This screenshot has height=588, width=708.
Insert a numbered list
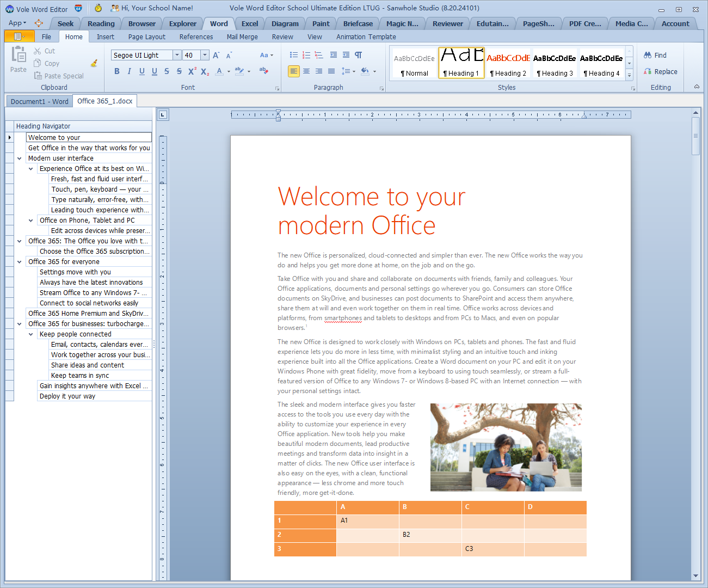(x=306, y=55)
